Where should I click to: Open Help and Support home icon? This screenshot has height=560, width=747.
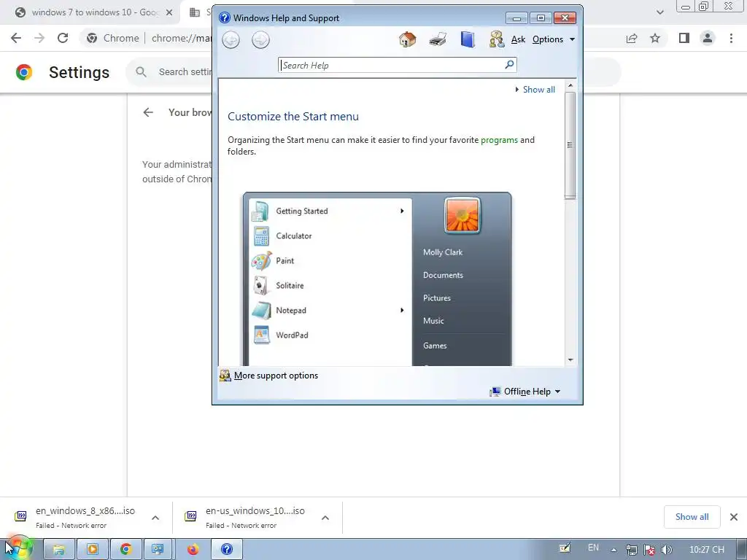tap(407, 39)
